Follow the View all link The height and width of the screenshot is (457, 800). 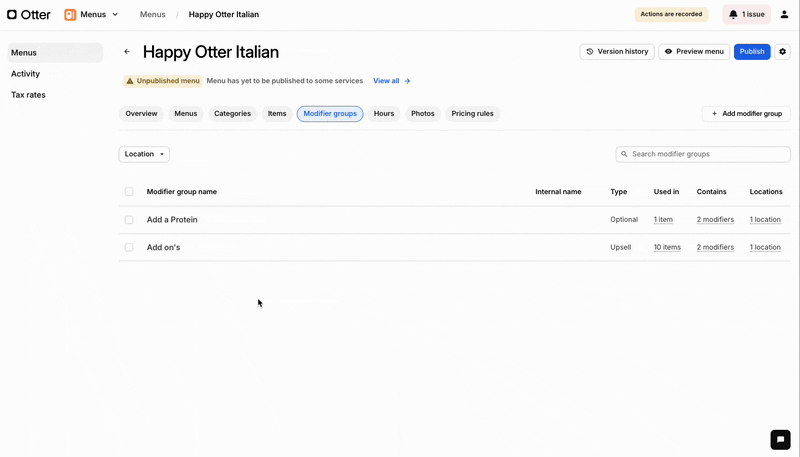point(391,81)
